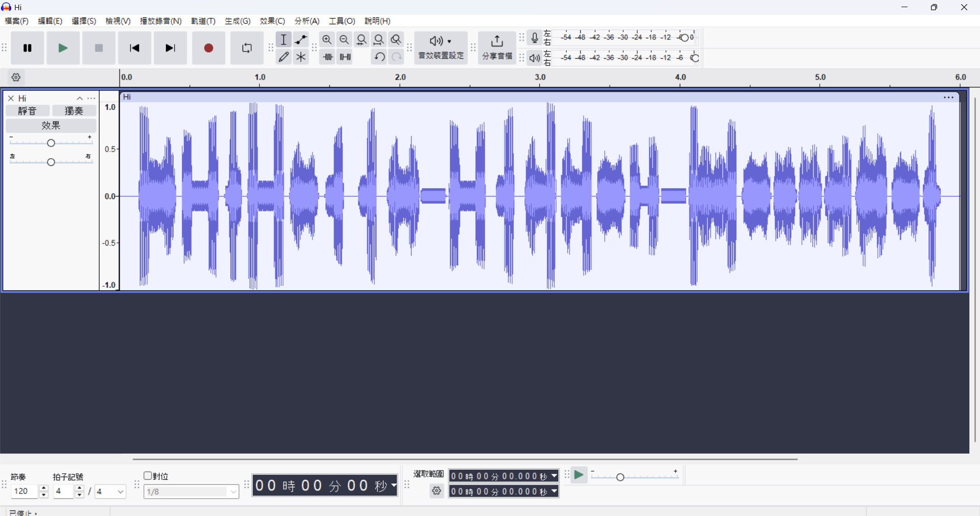980x516 pixels.
Task: Open timeline options gear icon
Action: coord(16,78)
